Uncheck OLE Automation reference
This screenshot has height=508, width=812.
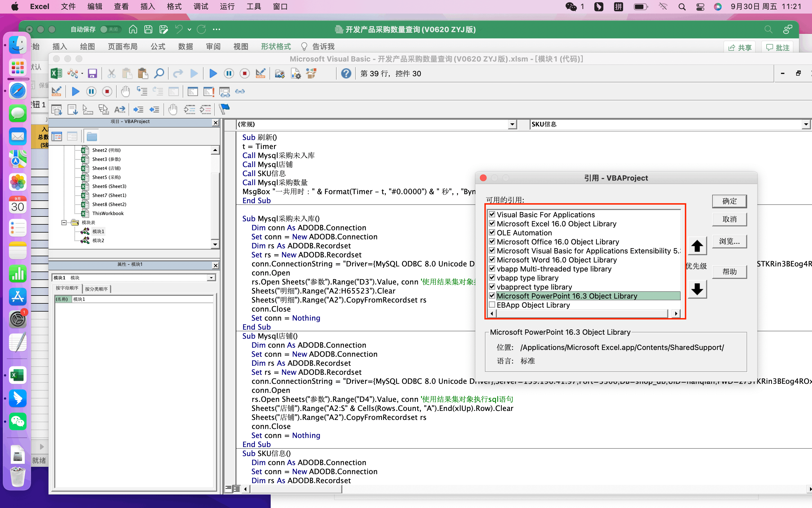[x=492, y=233]
